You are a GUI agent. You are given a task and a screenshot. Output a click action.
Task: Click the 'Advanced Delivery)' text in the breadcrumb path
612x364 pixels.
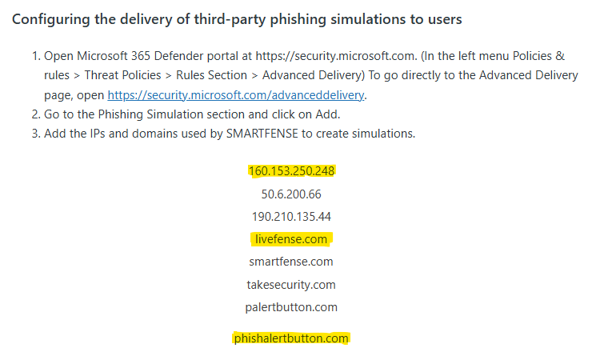pyautogui.click(x=314, y=75)
